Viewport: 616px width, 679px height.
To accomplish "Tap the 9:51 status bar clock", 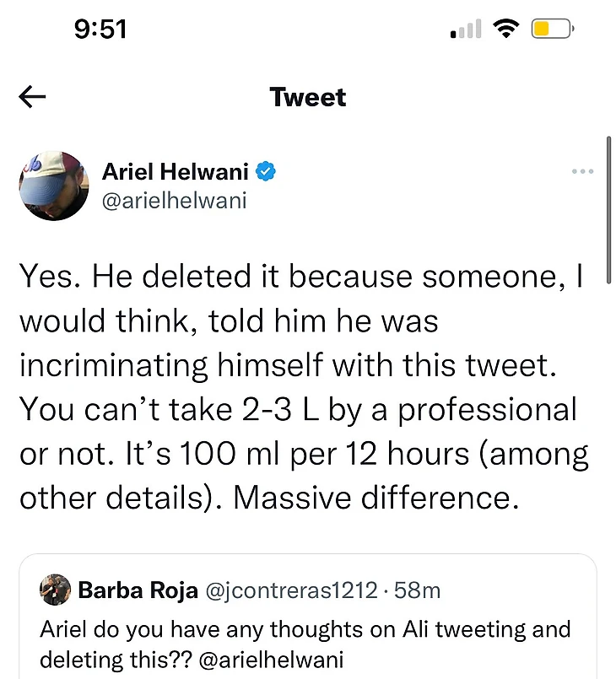I will tap(100, 29).
